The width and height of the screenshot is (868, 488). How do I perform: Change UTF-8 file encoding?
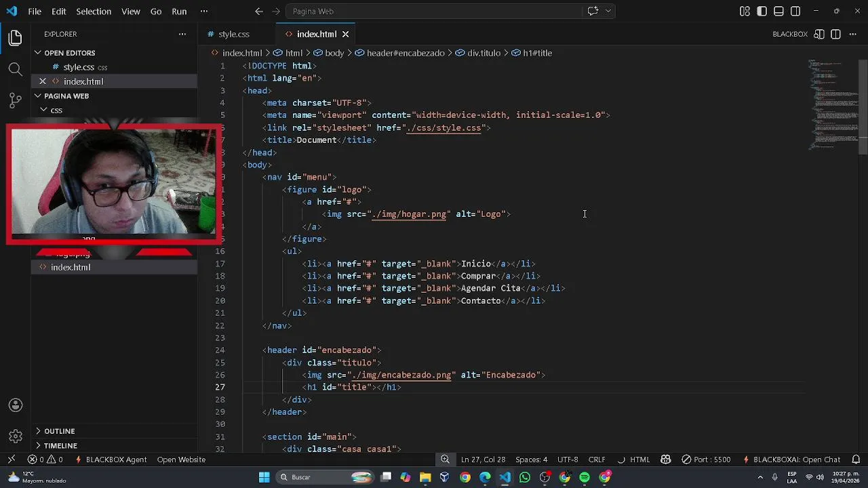tap(568, 460)
